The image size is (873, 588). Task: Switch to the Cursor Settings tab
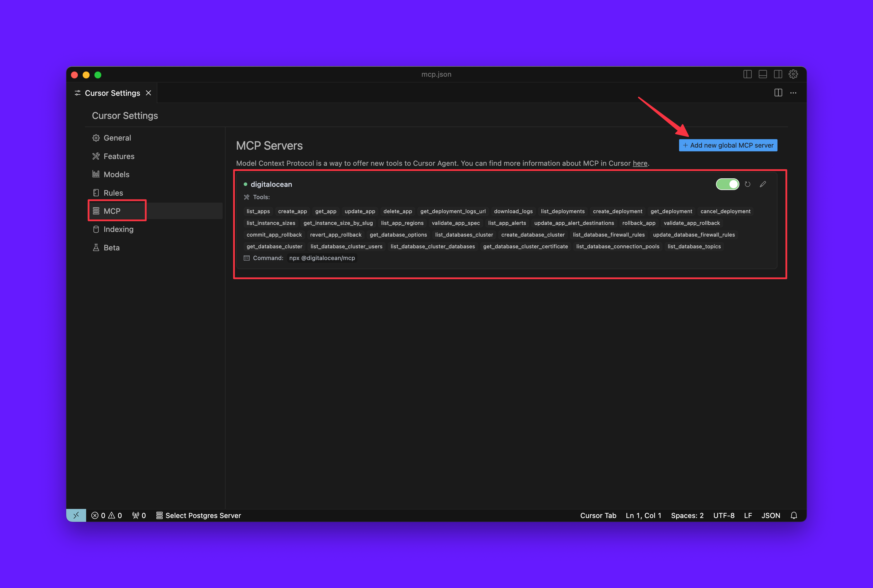tap(111, 93)
